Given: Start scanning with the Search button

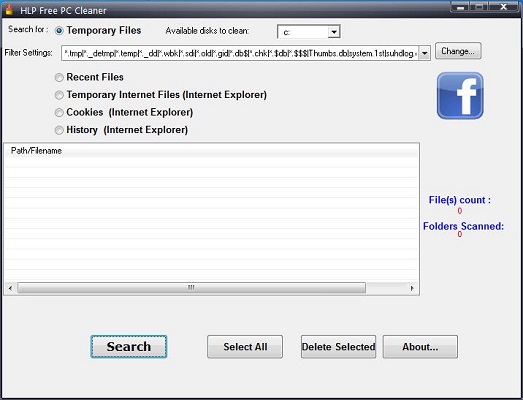Looking at the screenshot, I should click(129, 347).
